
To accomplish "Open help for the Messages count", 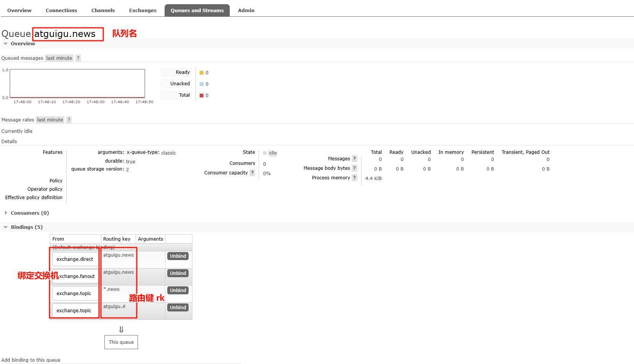I will click(354, 158).
